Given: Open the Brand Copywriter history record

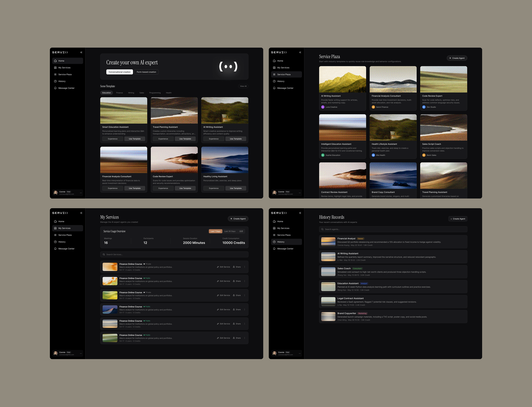Looking at the screenshot, I should tap(393, 316).
